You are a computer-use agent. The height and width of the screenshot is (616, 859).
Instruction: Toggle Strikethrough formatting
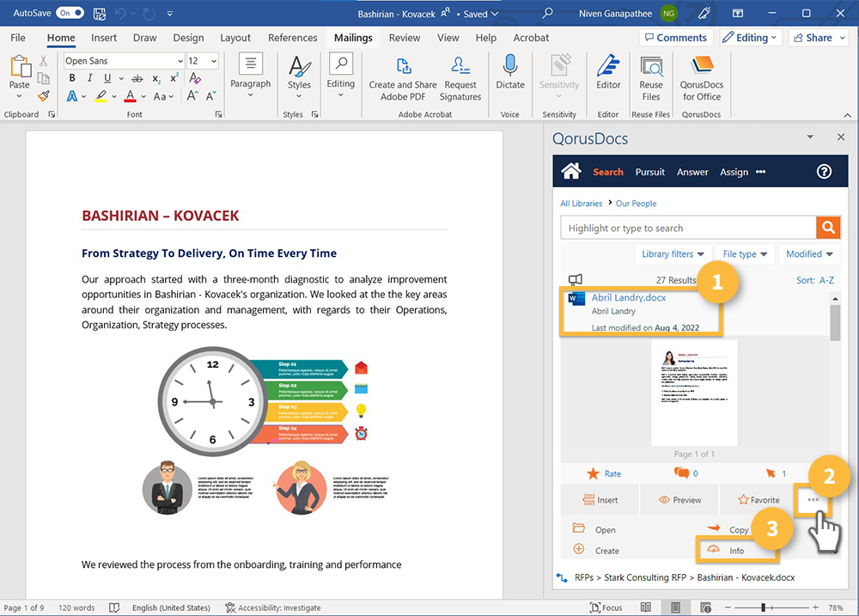click(x=137, y=78)
